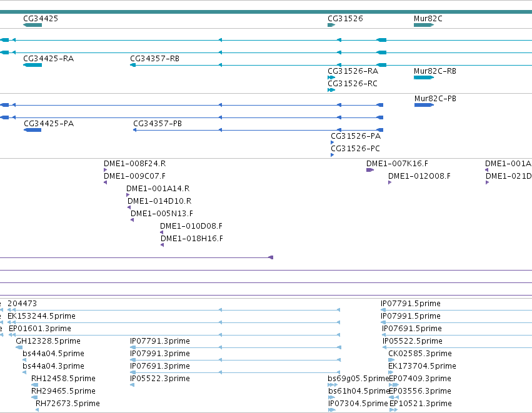Select RH72673.5prime EST
Screen dimensions: 532x413
click(x=68, y=404)
